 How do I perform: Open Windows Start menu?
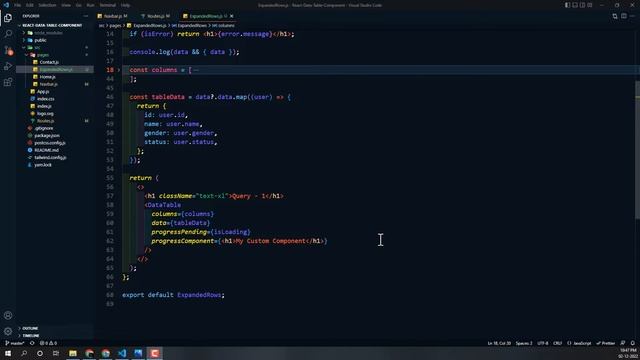click(8, 353)
